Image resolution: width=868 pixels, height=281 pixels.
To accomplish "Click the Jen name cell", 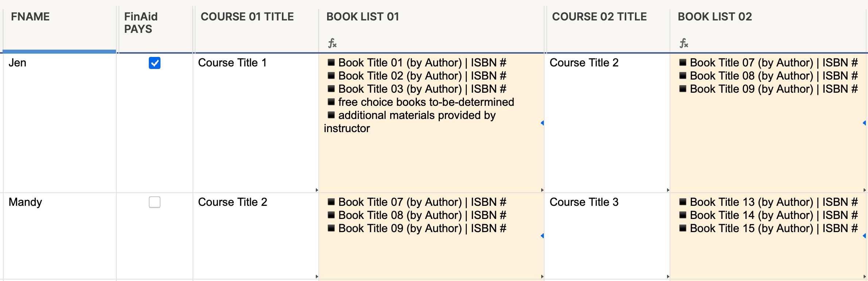I will [x=60, y=123].
